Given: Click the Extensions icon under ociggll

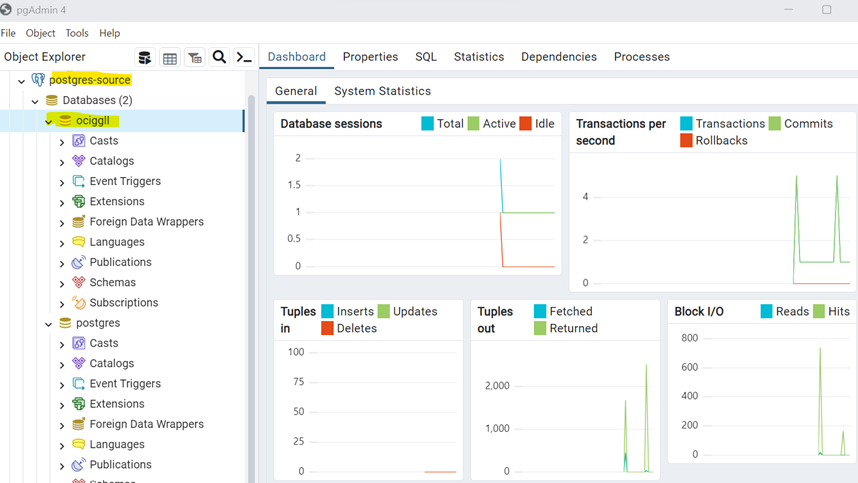Looking at the screenshot, I should [x=79, y=201].
